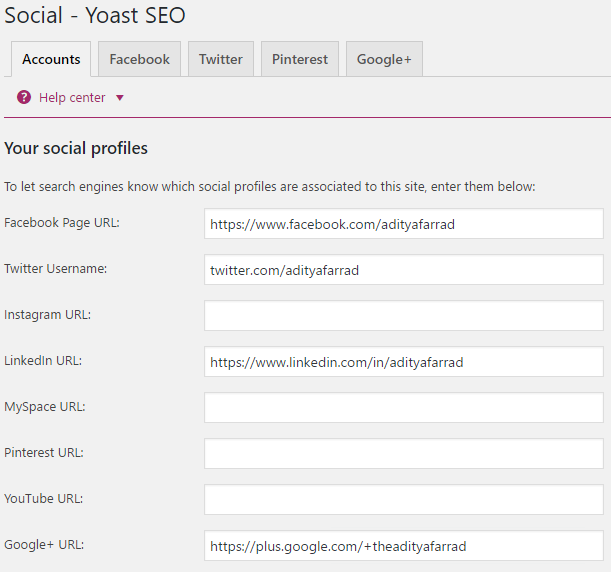Image resolution: width=611 pixels, height=572 pixels.
Task: Click the Google+ URL input field
Action: point(403,546)
